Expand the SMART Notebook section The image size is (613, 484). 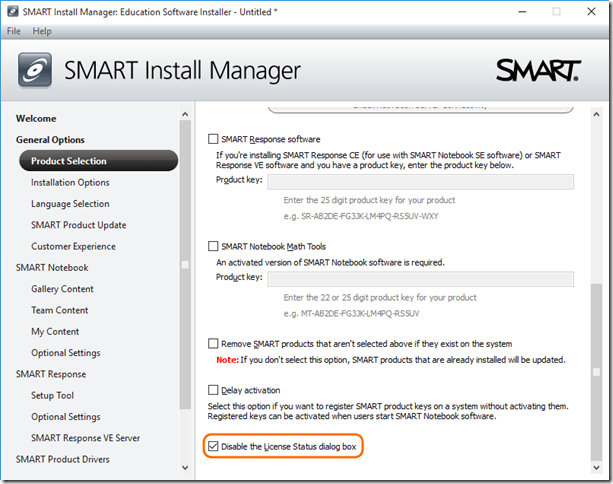52,268
